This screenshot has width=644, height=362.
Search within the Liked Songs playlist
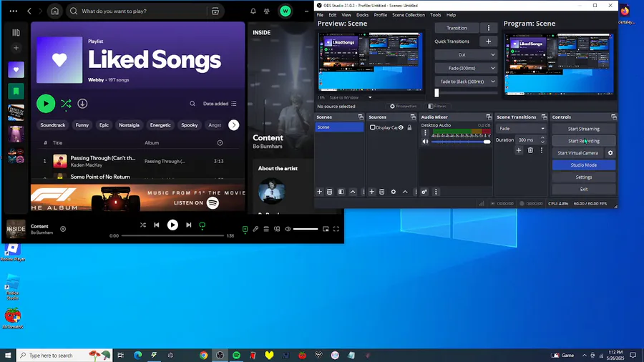[192, 104]
